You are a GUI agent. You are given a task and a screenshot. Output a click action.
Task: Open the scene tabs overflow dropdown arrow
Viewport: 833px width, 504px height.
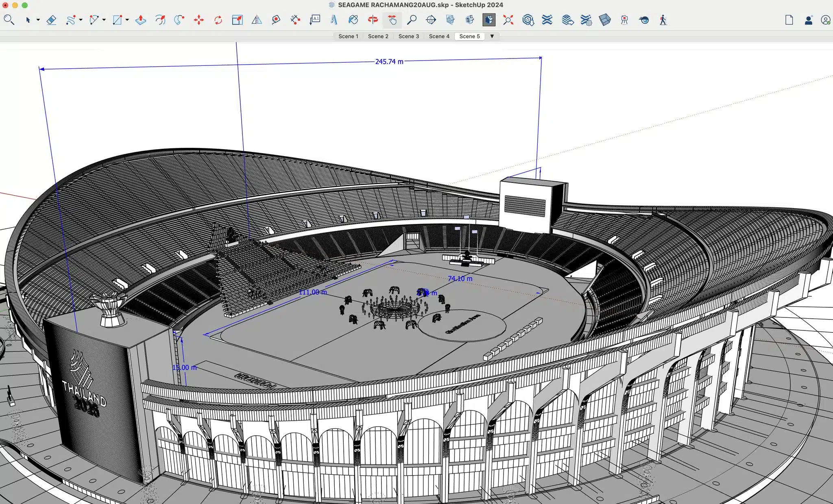coord(492,36)
